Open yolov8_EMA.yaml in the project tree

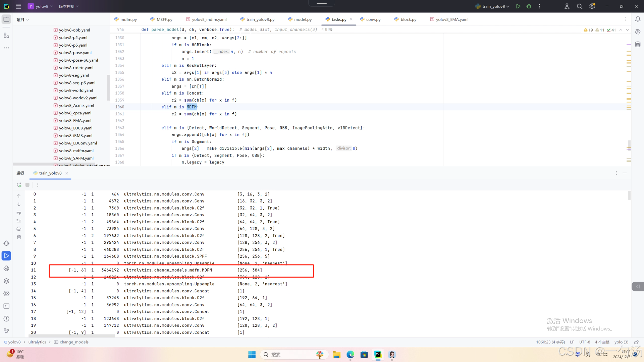[75, 121]
